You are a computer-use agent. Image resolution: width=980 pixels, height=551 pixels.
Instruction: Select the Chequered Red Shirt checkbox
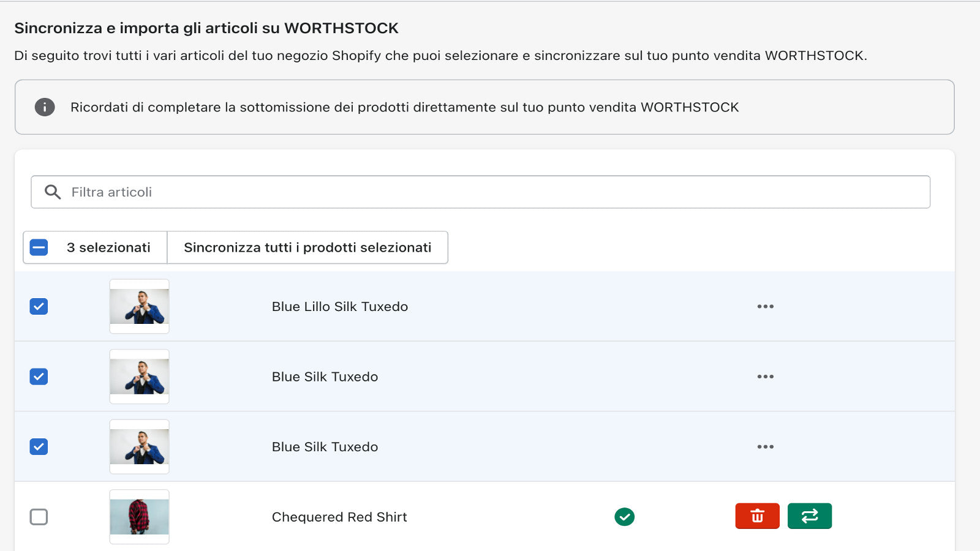tap(39, 517)
